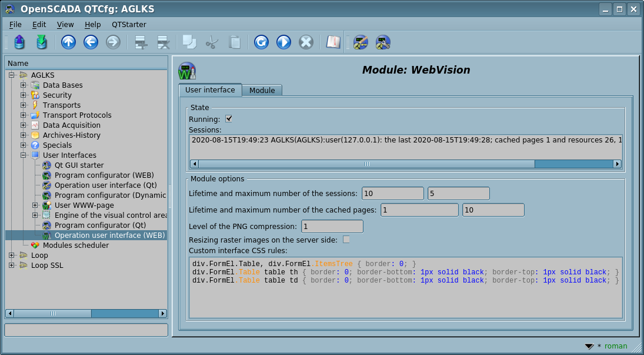Select Operation user interface (Qt) tree item

pos(105,185)
